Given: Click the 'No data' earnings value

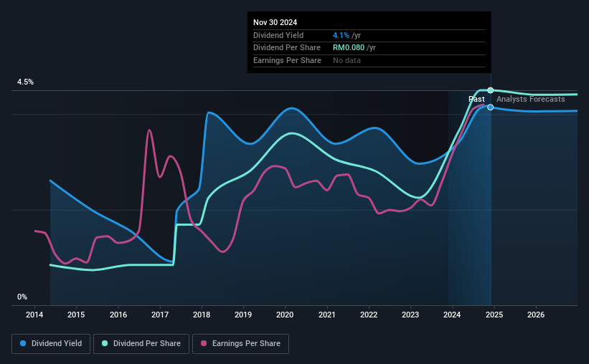Looking at the screenshot, I should pyautogui.click(x=347, y=60).
